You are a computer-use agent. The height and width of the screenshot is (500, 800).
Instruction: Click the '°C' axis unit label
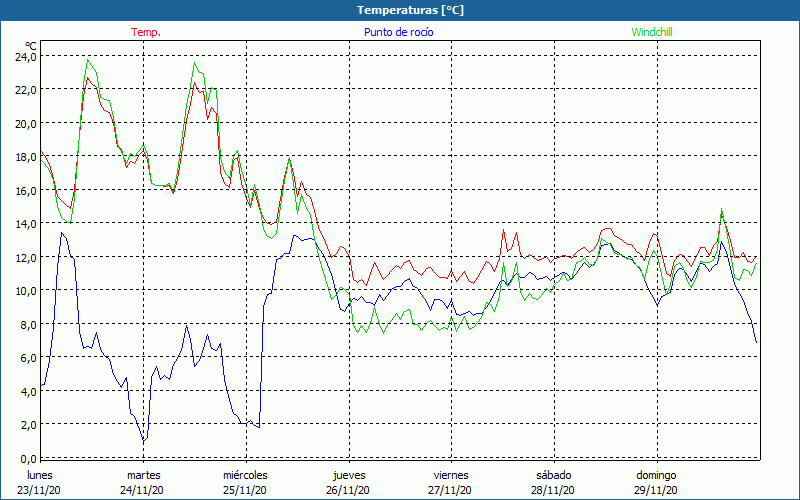coord(31,46)
